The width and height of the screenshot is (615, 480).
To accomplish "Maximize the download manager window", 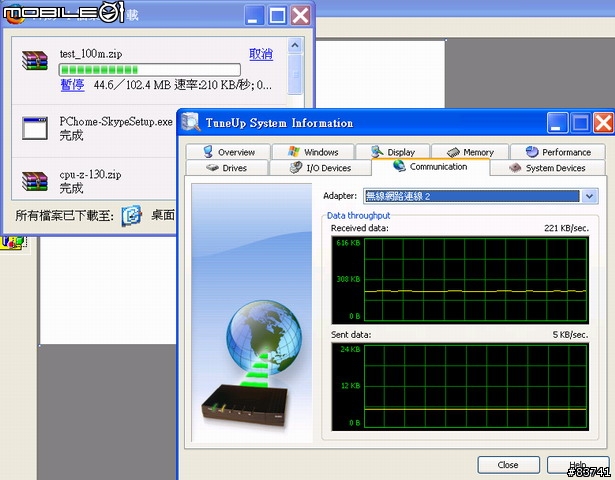I will pos(278,16).
